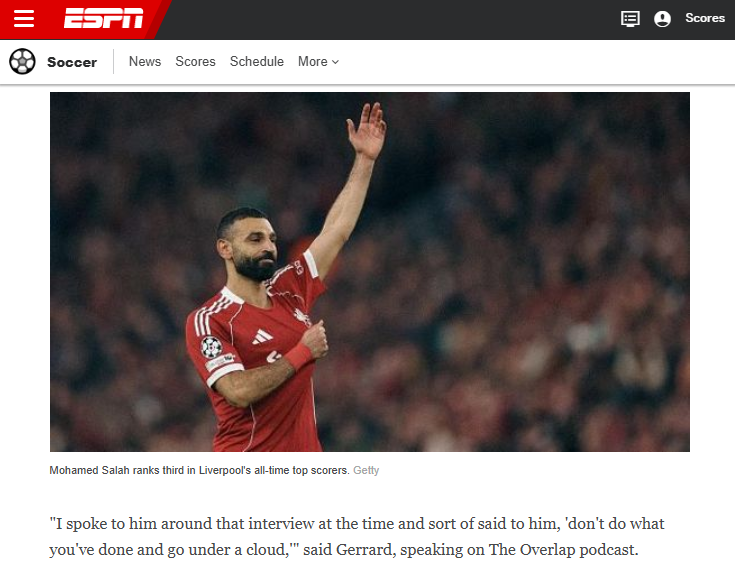The image size is (735, 572).
Task: Click the raised hand in the photo
Action: (x=367, y=130)
